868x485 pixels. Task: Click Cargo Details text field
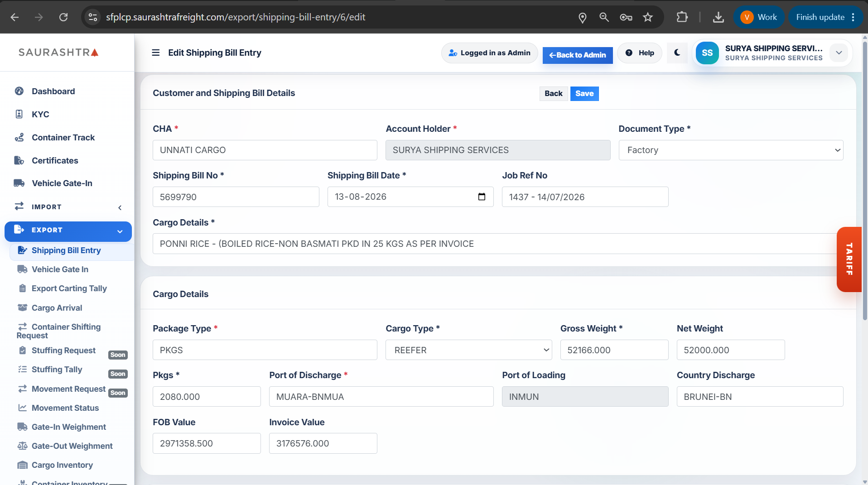[498, 244]
